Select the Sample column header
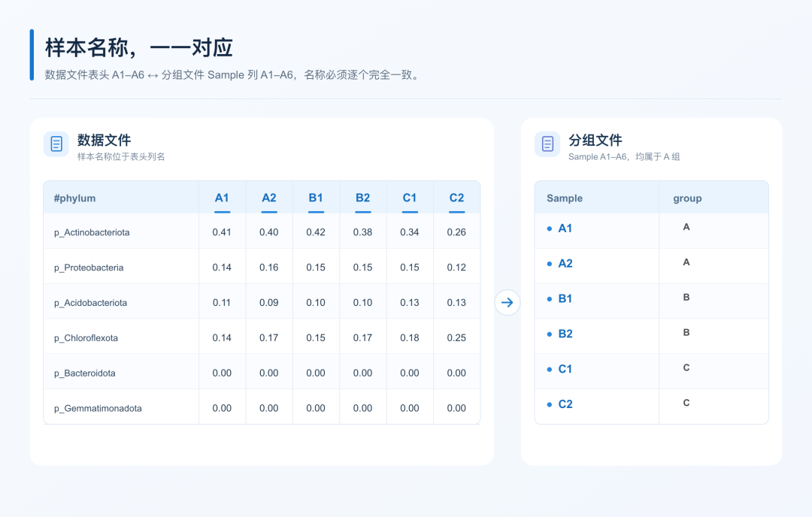The height and width of the screenshot is (517, 812). [x=565, y=198]
